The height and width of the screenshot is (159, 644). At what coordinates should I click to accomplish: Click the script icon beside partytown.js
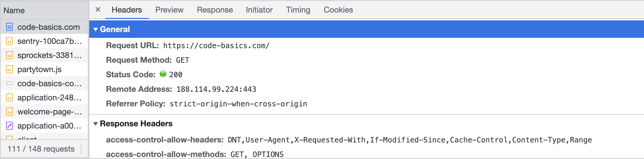click(x=9, y=69)
